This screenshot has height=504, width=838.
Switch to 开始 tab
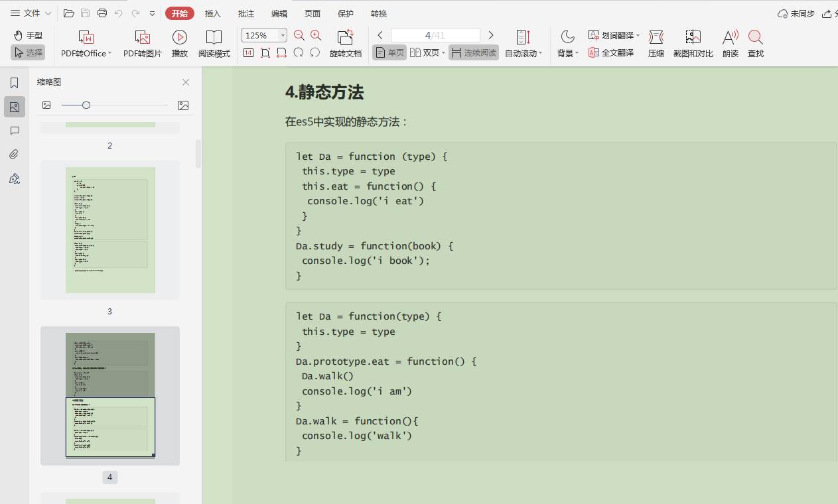click(x=180, y=13)
